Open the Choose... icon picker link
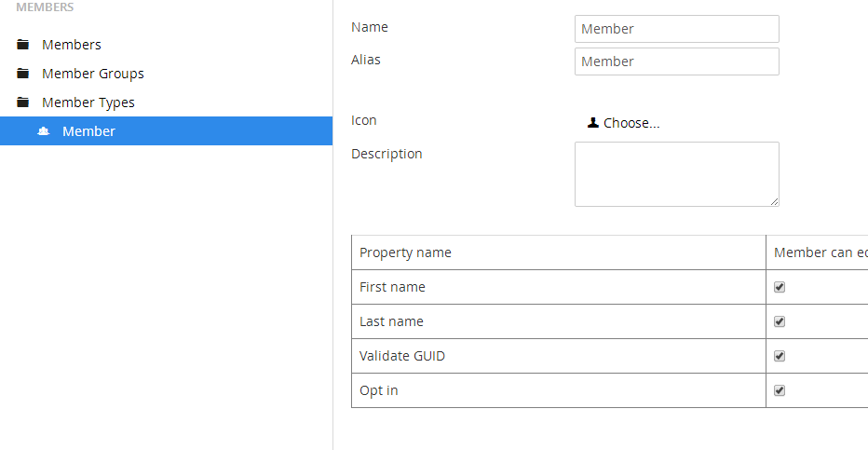This screenshot has height=450, width=868. pos(631,123)
